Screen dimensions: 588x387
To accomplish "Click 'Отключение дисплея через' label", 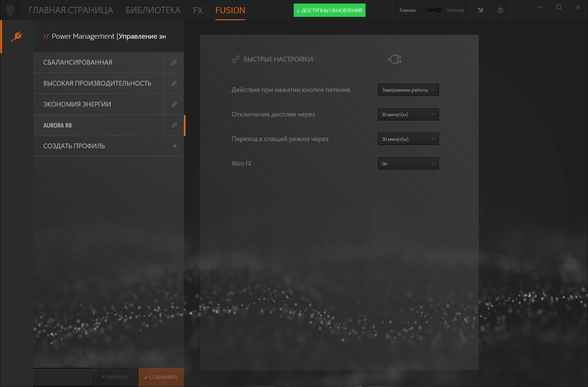I will (273, 114).
